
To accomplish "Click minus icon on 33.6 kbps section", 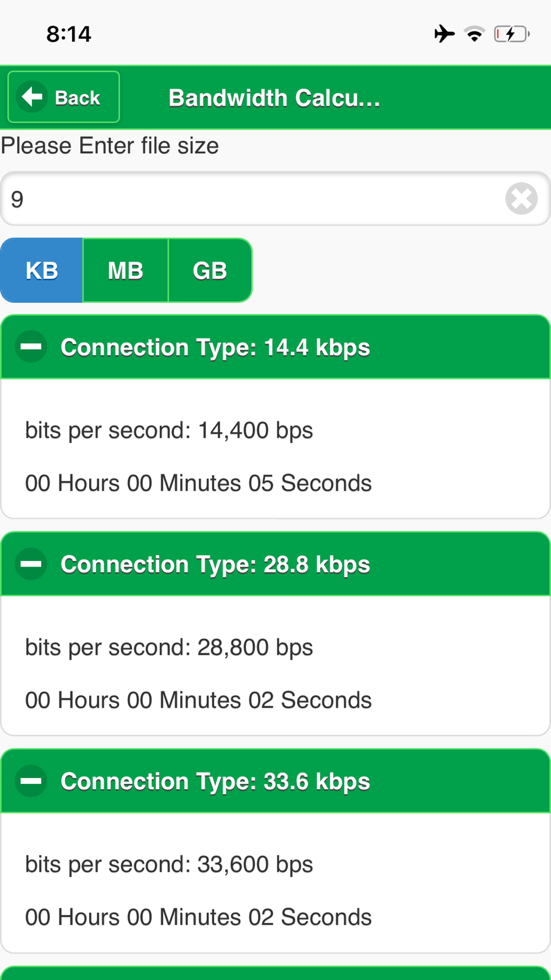I will [31, 781].
